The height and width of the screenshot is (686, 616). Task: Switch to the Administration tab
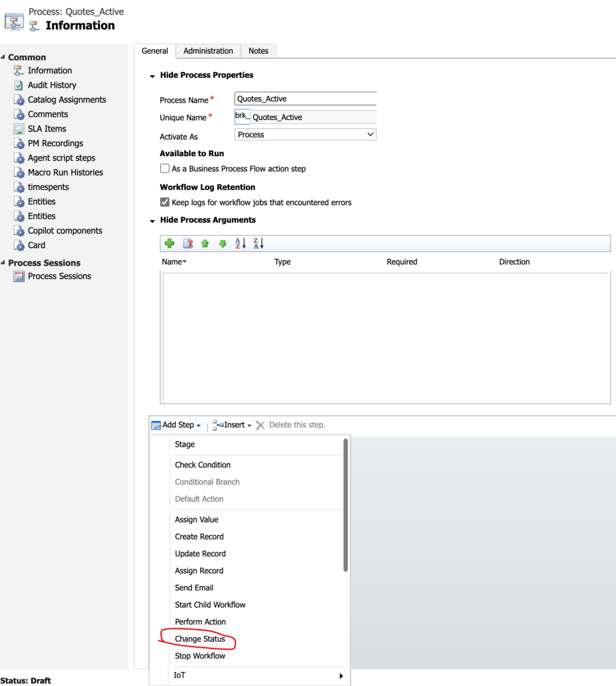[208, 51]
